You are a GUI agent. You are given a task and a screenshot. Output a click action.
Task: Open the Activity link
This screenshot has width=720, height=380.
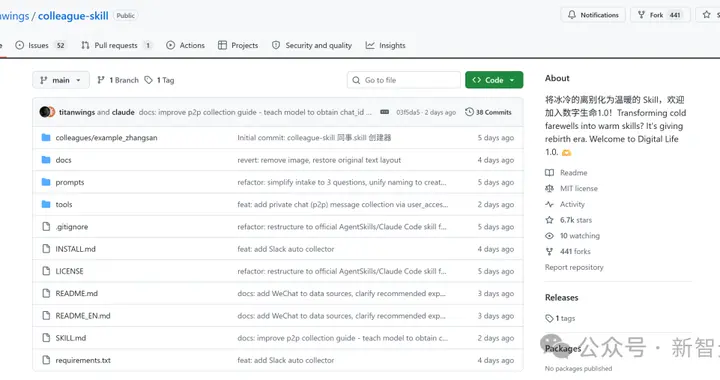565,204
